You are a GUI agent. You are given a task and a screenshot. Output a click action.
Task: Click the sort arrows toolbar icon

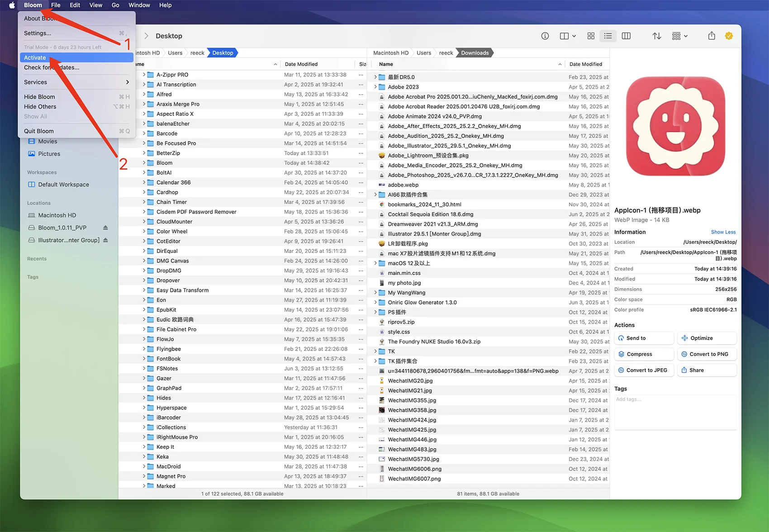657,36
